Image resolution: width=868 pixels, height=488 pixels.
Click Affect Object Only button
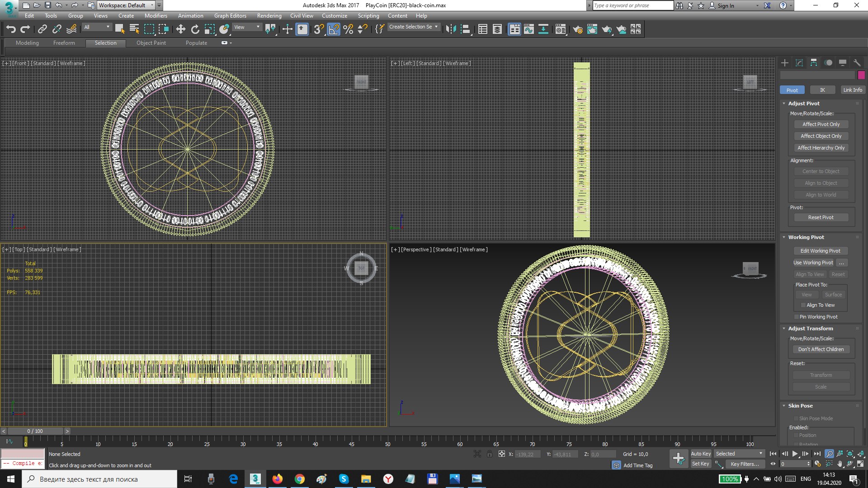[x=821, y=136]
